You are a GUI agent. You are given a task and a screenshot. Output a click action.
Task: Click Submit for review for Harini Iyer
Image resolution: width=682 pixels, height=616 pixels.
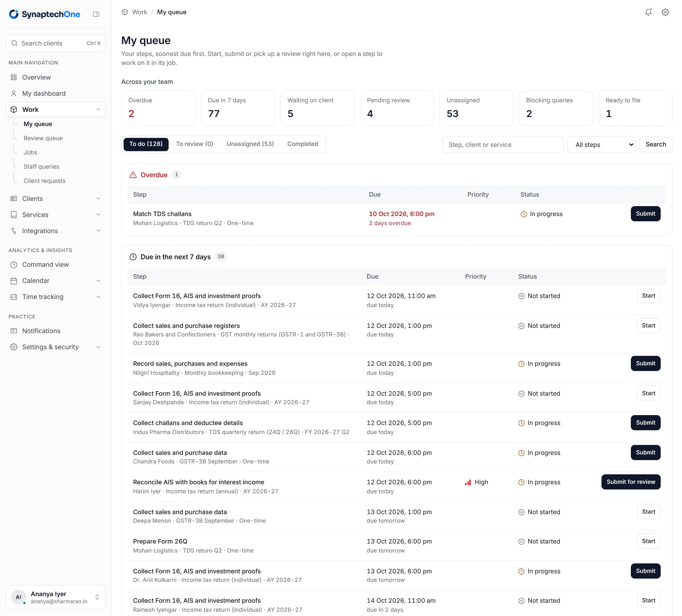[631, 482]
